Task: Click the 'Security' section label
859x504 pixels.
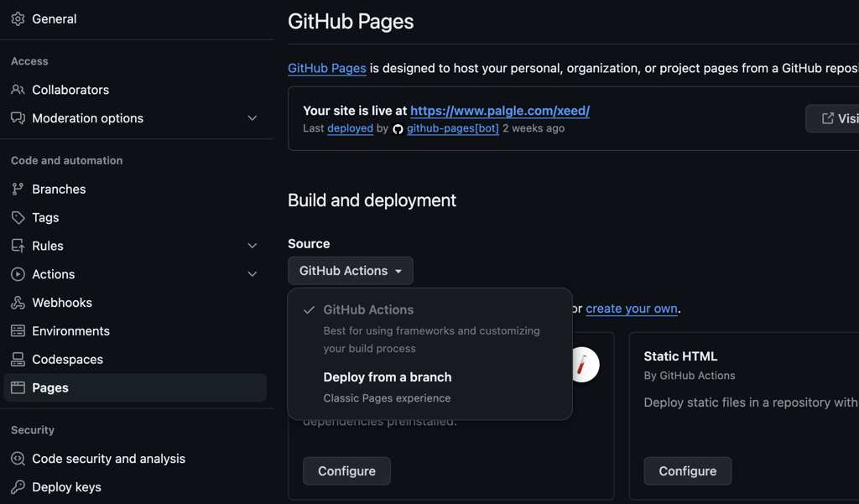Action: point(33,430)
